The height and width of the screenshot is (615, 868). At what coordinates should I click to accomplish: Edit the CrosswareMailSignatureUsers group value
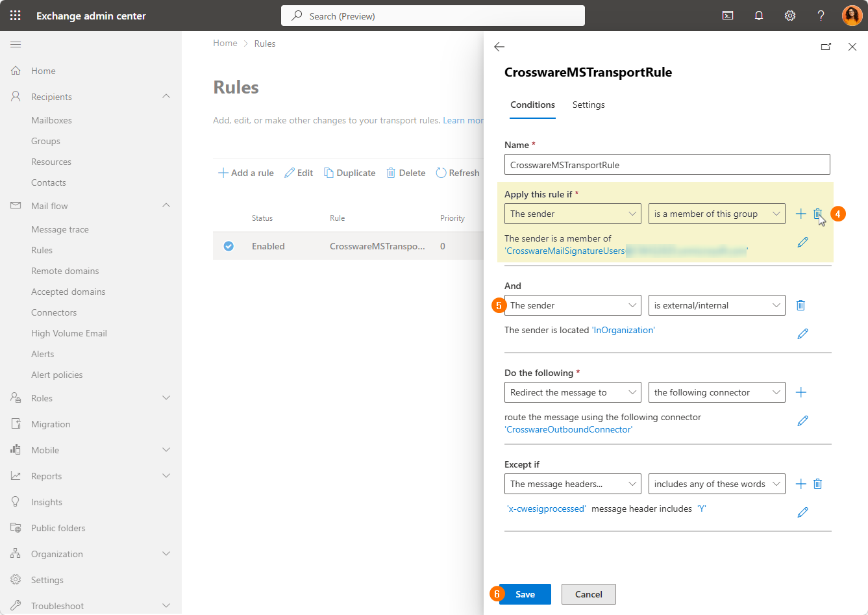pyautogui.click(x=803, y=242)
